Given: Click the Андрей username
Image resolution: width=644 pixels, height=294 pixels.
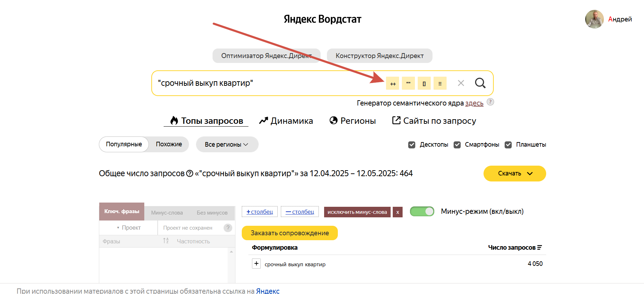Looking at the screenshot, I should [620, 19].
